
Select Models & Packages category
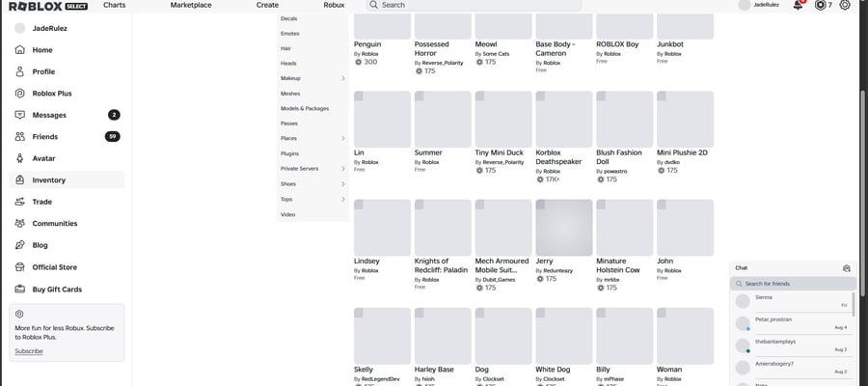click(305, 108)
